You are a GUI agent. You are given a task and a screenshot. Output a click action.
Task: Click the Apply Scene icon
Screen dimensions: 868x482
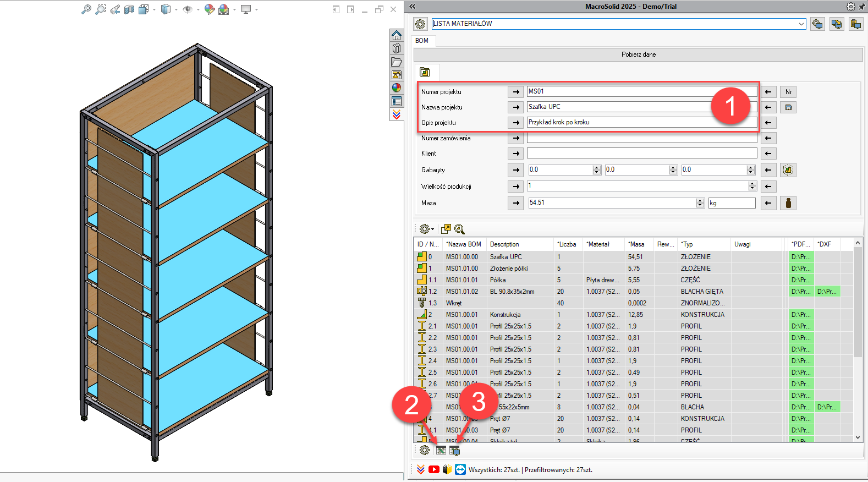223,9
